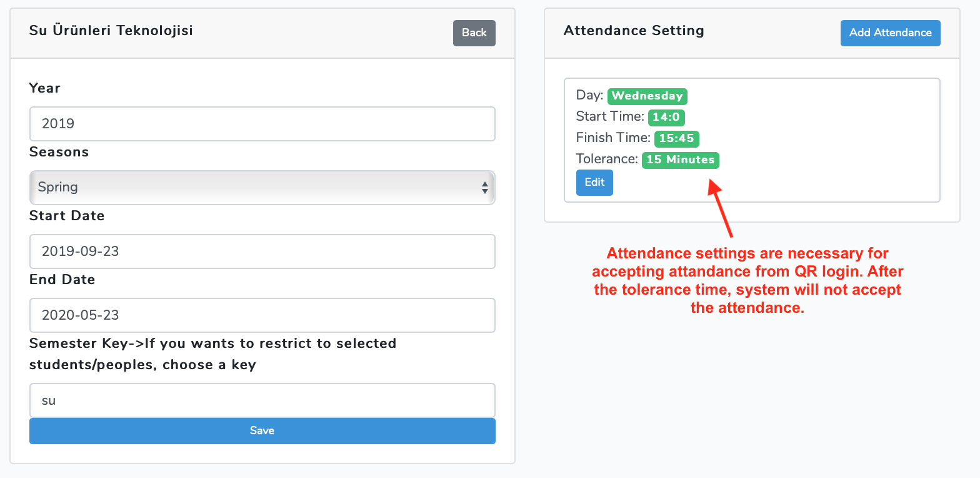Click the End Date field

coord(262,315)
